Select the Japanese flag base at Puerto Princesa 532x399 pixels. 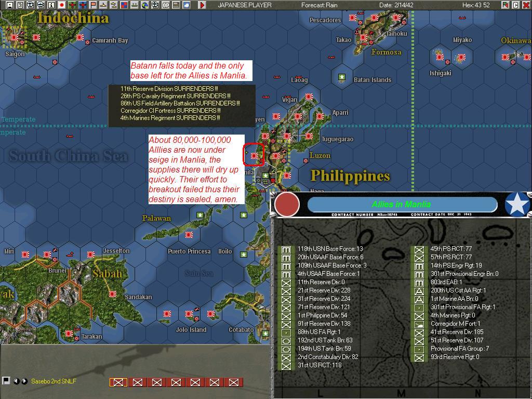coord(189,234)
